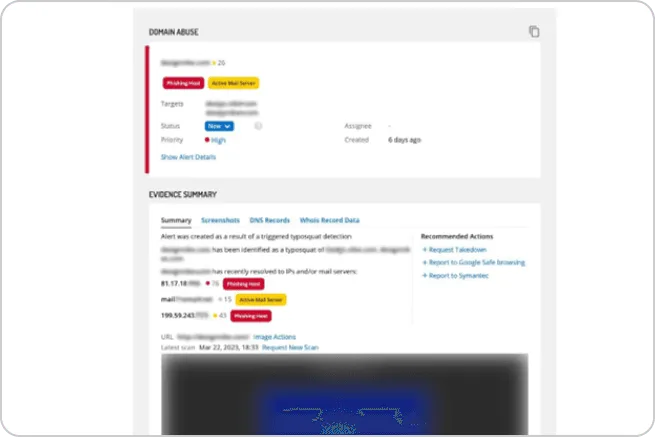Viewport: 655px width, 437px height.
Task: Click the risk score 43 beside 199.59.243
Action: [223, 315]
